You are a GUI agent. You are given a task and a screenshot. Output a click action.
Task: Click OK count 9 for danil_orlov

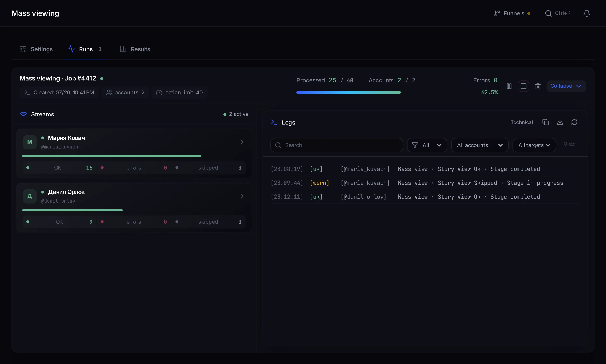click(91, 222)
